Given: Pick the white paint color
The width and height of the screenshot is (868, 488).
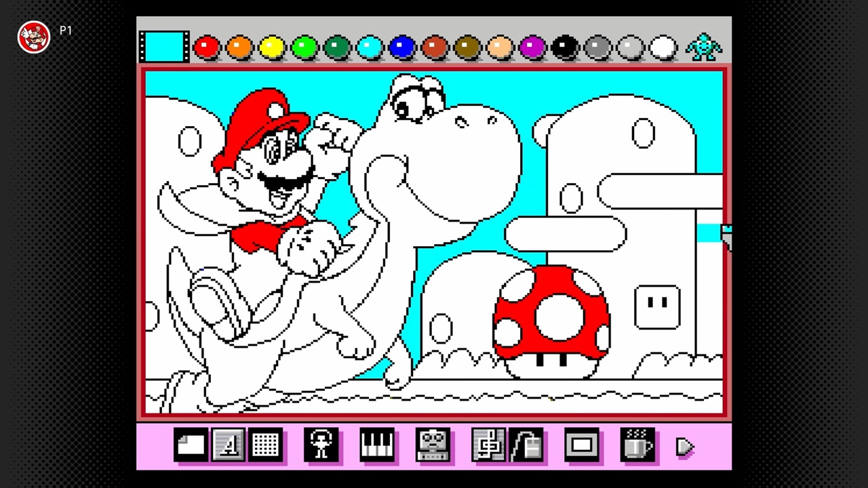Looking at the screenshot, I should tap(663, 47).
